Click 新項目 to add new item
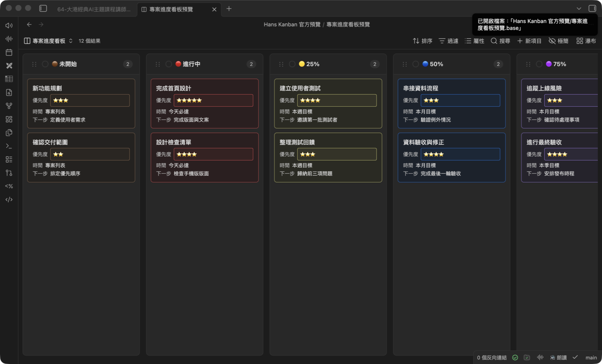Viewport: 602px width, 364px height. [x=529, y=41]
